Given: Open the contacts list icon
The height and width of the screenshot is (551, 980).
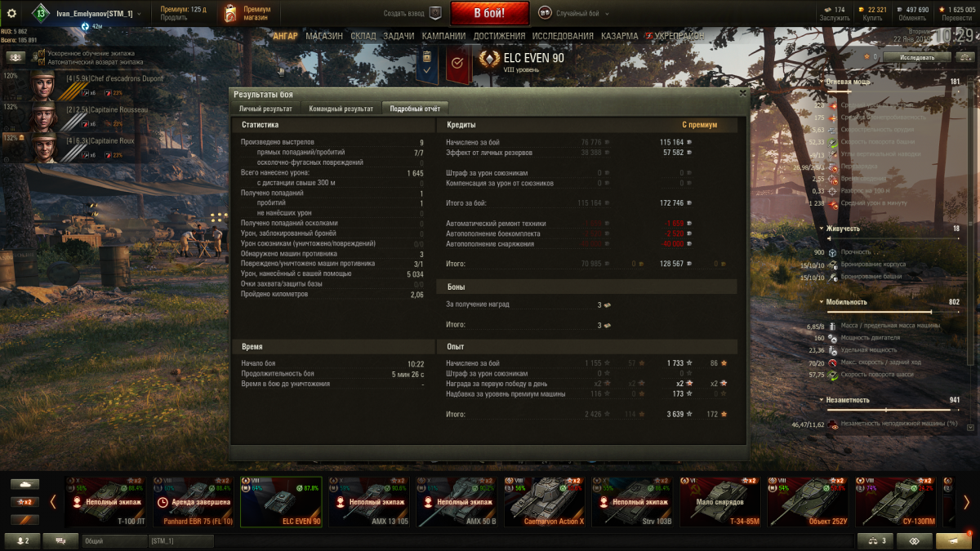Looking at the screenshot, I should click(24, 540).
